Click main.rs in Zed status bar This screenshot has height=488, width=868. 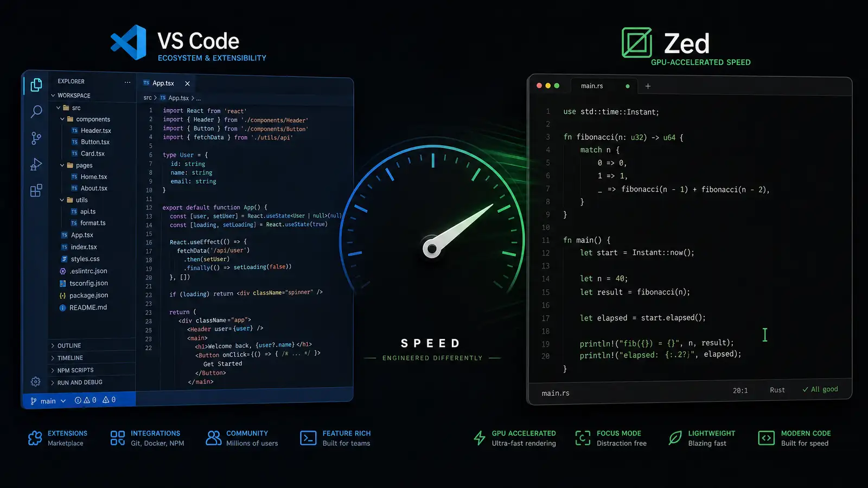point(556,393)
